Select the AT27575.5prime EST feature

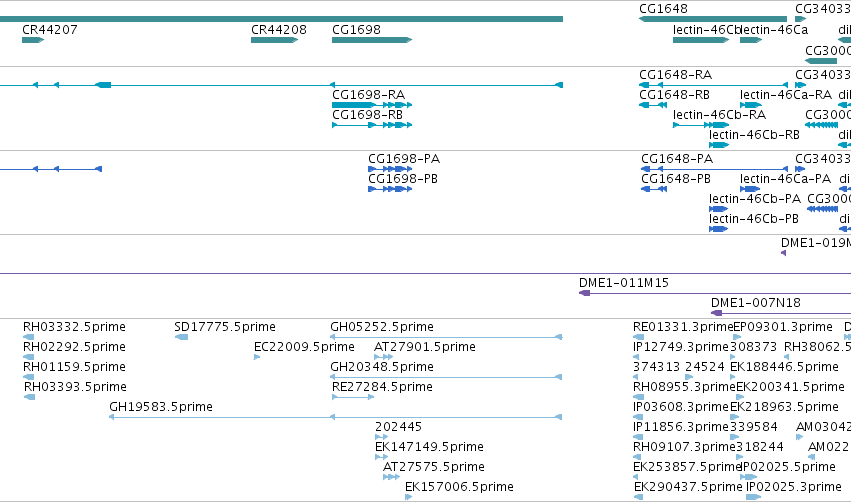click(x=391, y=477)
